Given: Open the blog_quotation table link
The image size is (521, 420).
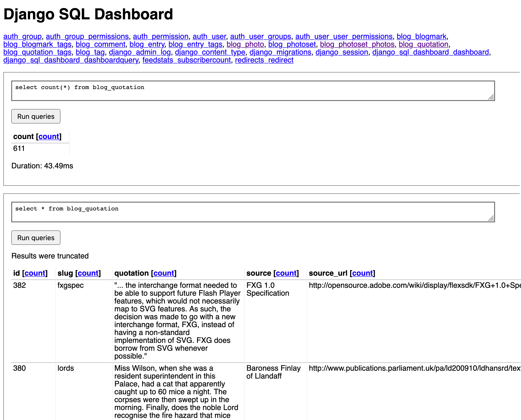Looking at the screenshot, I should tap(423, 44).
